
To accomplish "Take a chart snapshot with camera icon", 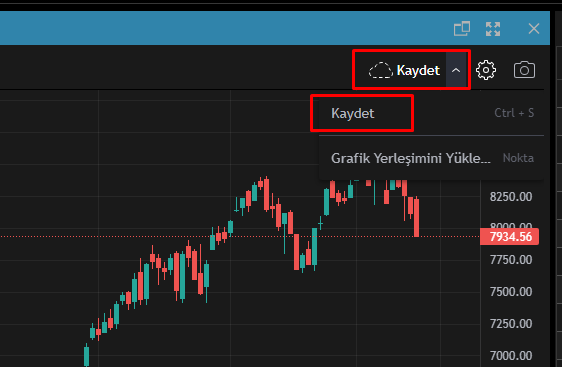I will pyautogui.click(x=524, y=70).
